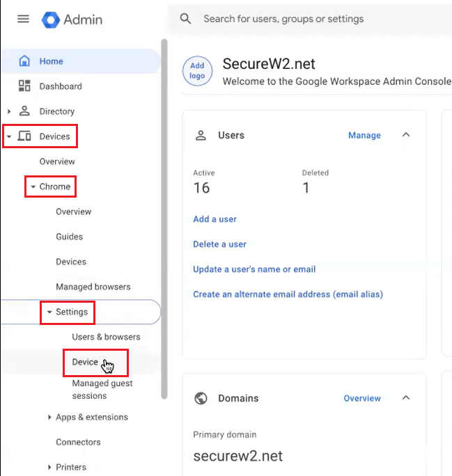
Task: Expand Apps & extensions submenu
Action: click(x=49, y=417)
